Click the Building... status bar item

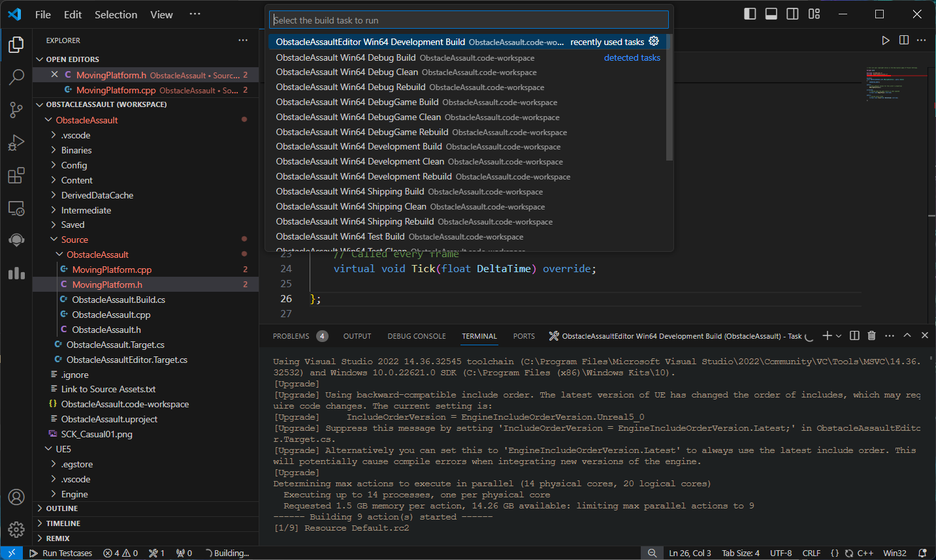coord(227,553)
